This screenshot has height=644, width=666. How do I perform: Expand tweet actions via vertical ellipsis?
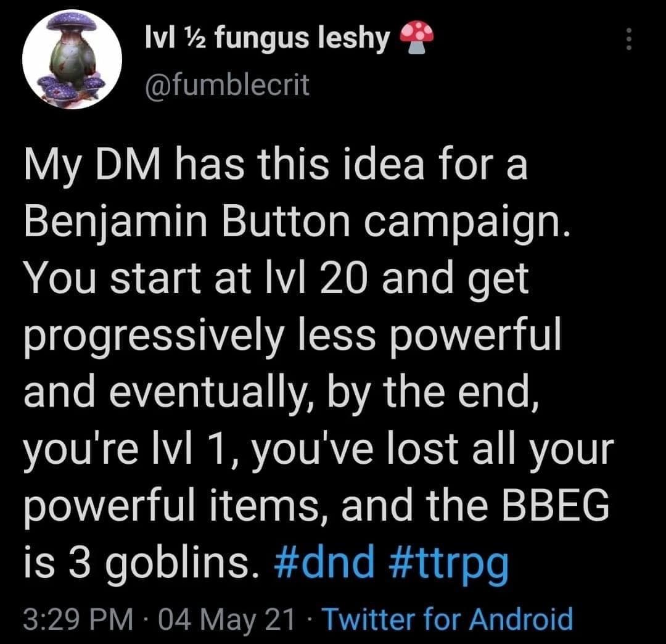pos(630,39)
